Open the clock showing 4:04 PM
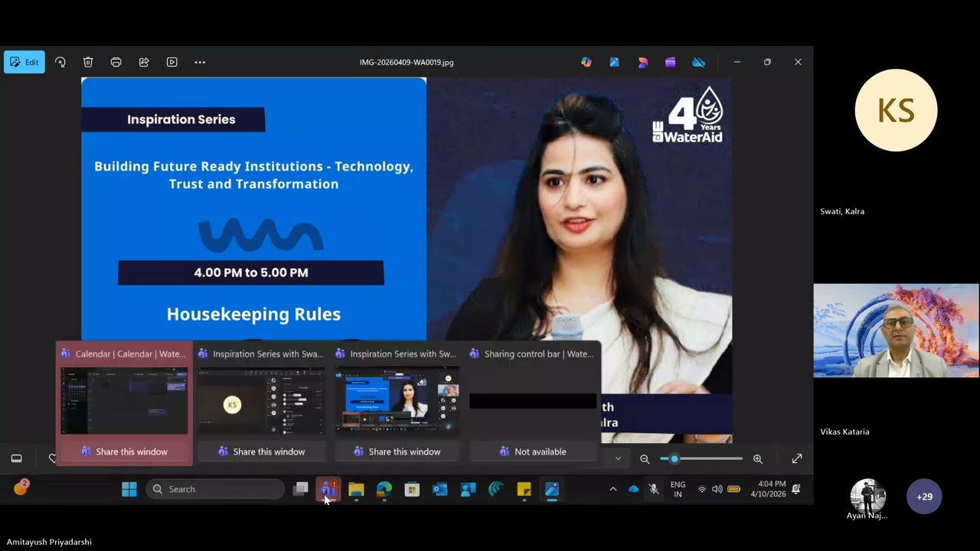 point(768,489)
